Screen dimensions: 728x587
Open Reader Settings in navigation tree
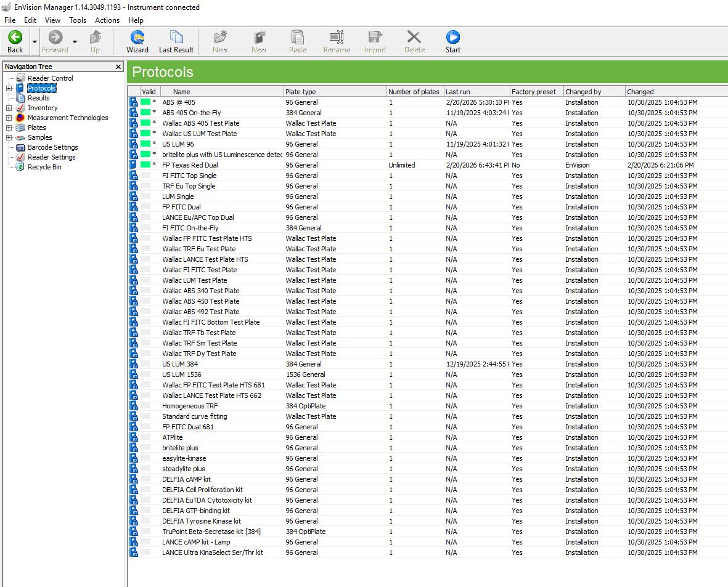[51, 157]
